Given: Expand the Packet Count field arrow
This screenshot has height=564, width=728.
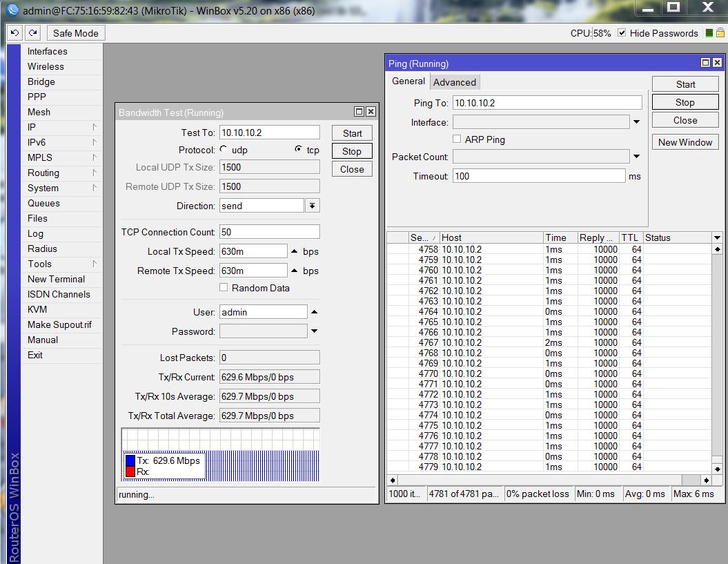Looking at the screenshot, I should 636,157.
